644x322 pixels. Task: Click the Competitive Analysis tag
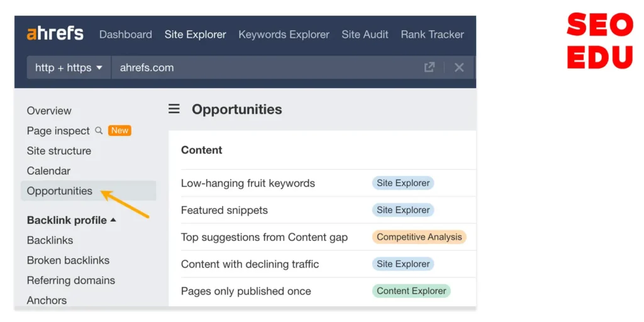coord(419,237)
